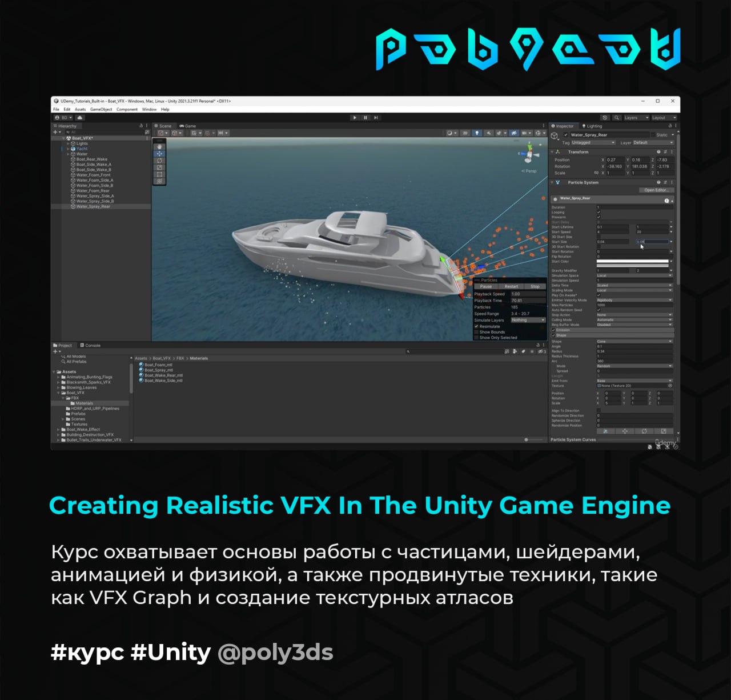This screenshot has height=700, width=731.
Task: Click the Particle System presets icon
Action: point(665,182)
